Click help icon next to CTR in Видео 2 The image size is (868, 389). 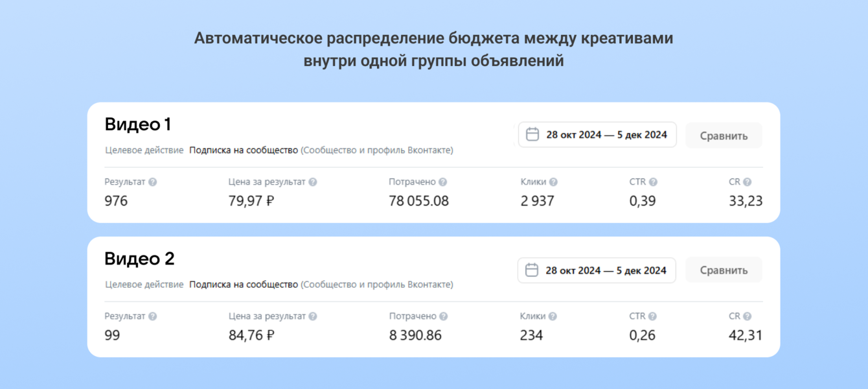pos(652,316)
